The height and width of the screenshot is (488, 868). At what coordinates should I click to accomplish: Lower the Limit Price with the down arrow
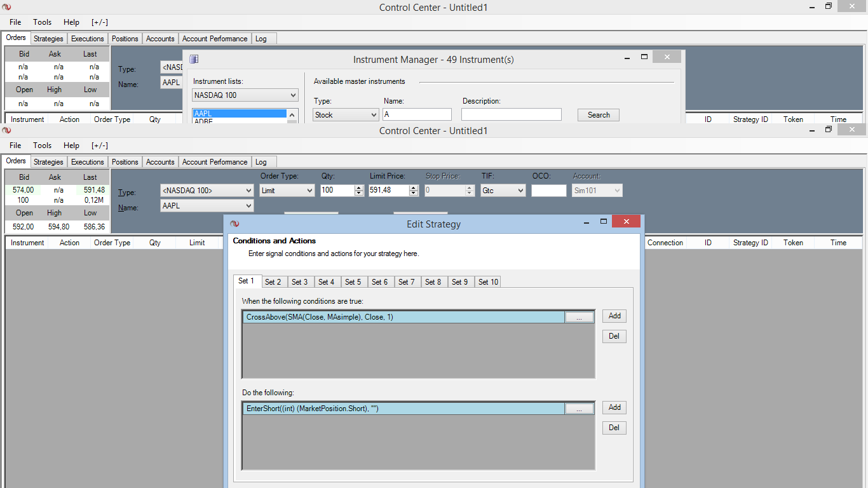(414, 193)
